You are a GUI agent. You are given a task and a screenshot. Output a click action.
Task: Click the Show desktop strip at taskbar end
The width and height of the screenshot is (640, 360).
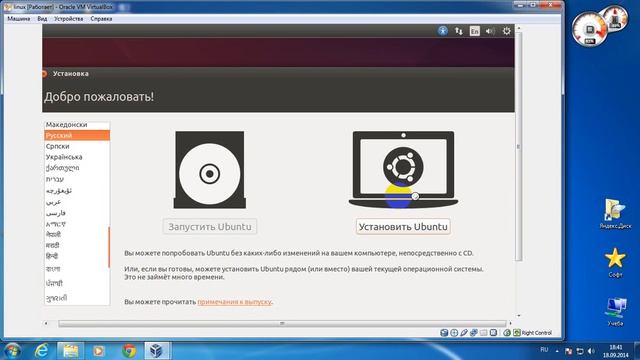(x=637, y=351)
